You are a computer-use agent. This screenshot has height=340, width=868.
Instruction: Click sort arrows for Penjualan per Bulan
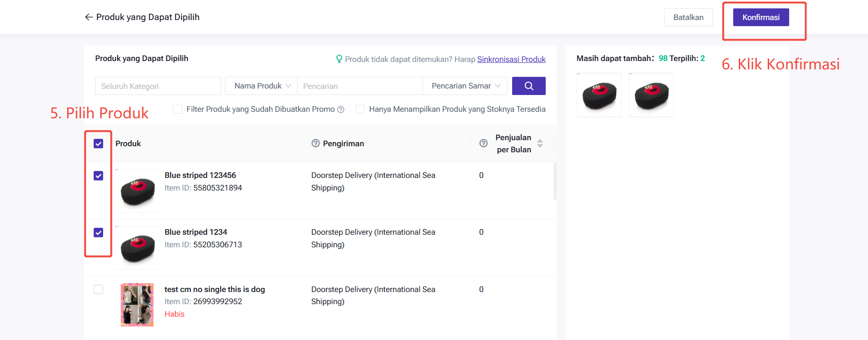click(540, 143)
